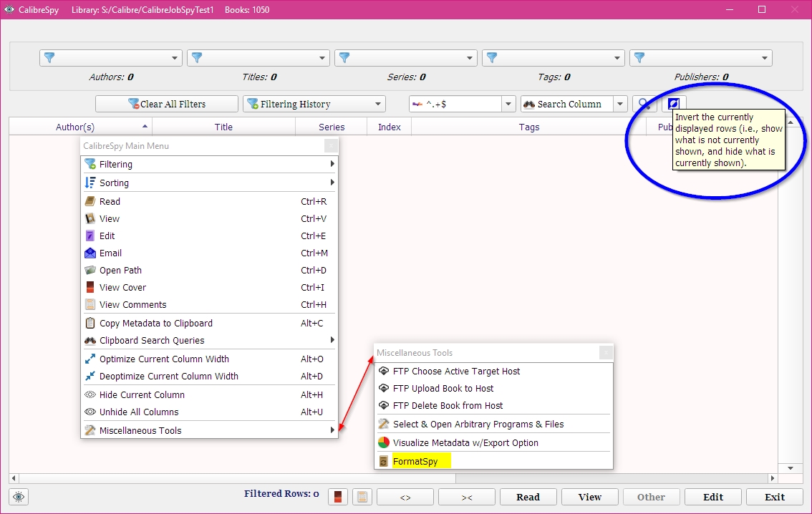This screenshot has width=812, height=514.
Task: Select Email from the main menu
Action: point(209,253)
